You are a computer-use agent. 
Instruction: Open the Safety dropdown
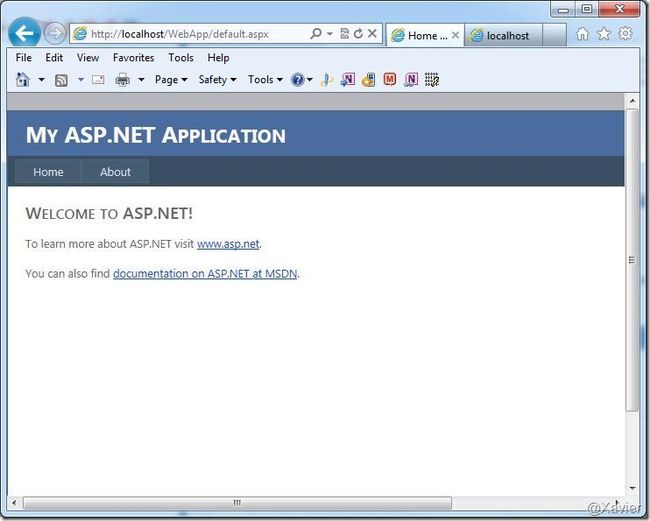pyautogui.click(x=217, y=79)
